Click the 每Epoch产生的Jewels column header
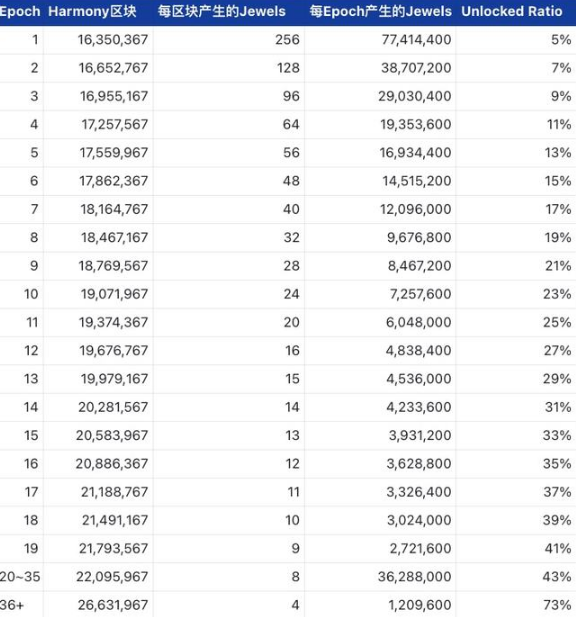 (380, 11)
